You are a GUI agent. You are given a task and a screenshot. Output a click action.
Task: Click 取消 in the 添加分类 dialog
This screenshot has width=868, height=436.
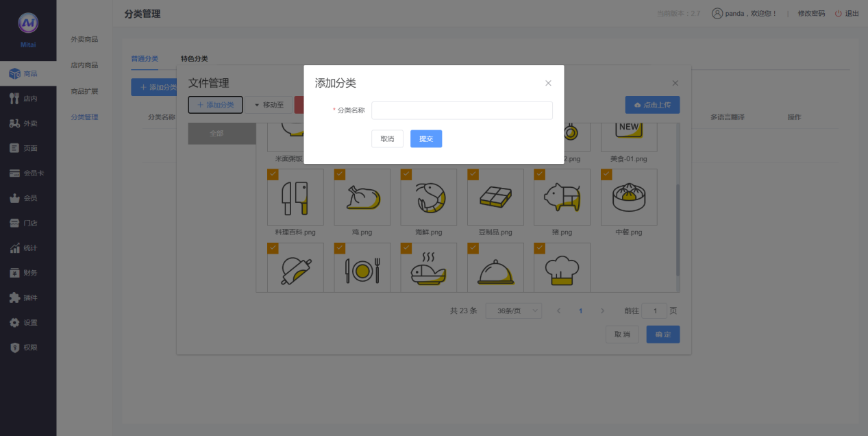pyautogui.click(x=387, y=139)
